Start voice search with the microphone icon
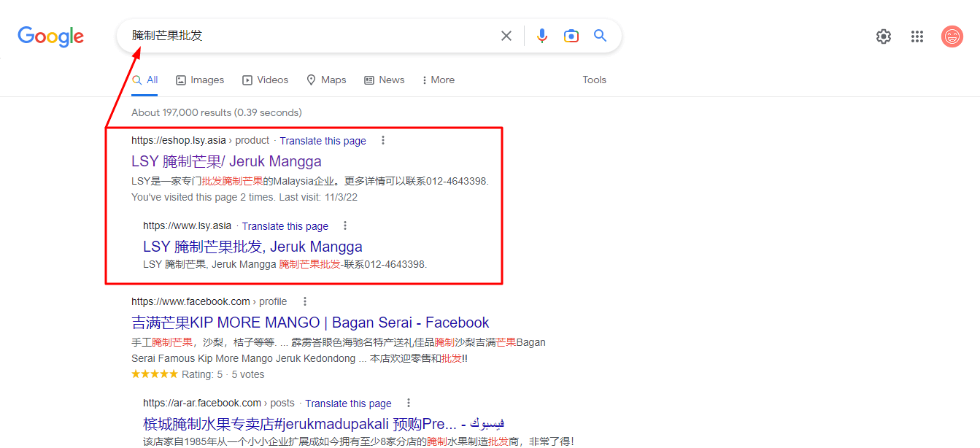 [541, 36]
